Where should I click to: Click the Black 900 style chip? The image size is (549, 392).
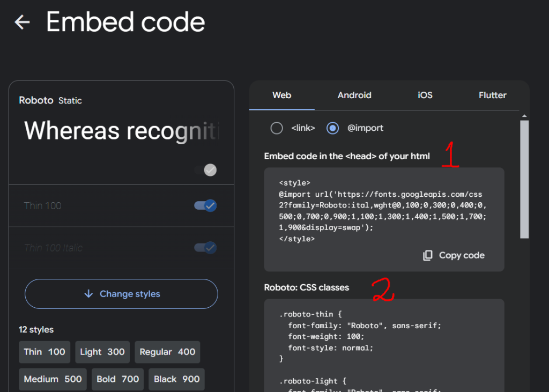pos(176,379)
